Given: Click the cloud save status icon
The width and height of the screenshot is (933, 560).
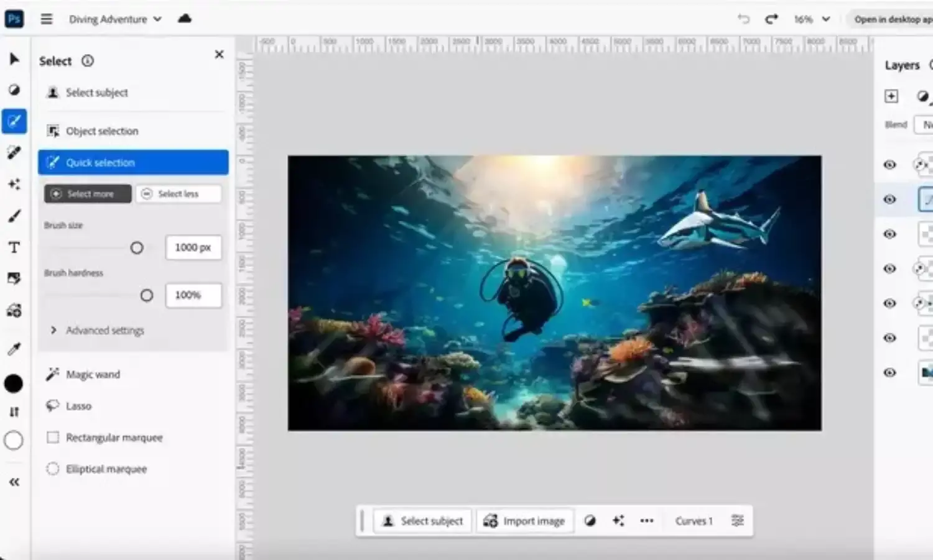Looking at the screenshot, I should (185, 19).
